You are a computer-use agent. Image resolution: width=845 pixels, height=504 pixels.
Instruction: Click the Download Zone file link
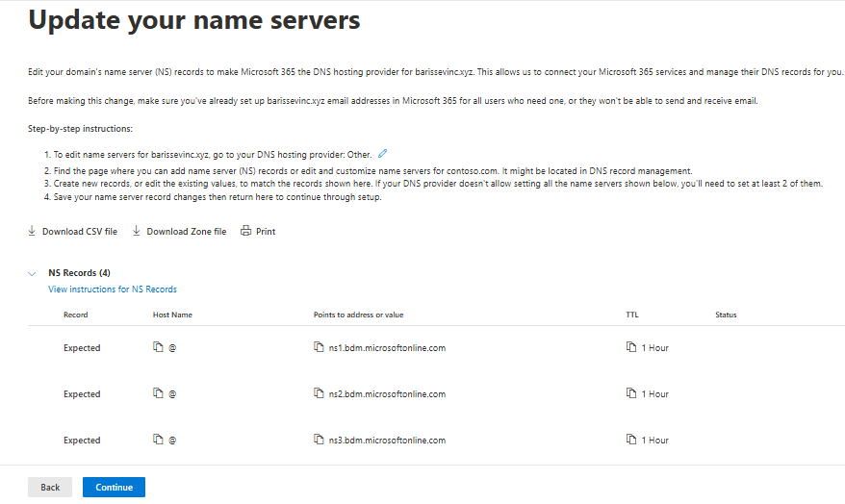(x=187, y=232)
